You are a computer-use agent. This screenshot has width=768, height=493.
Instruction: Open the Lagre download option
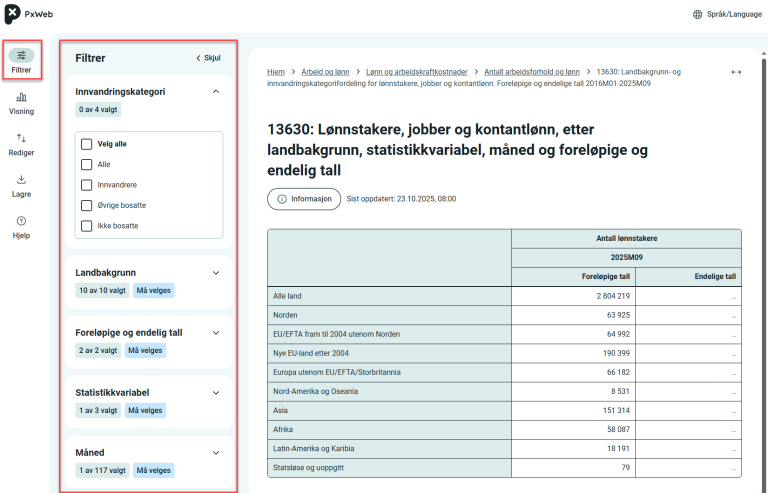point(22,186)
